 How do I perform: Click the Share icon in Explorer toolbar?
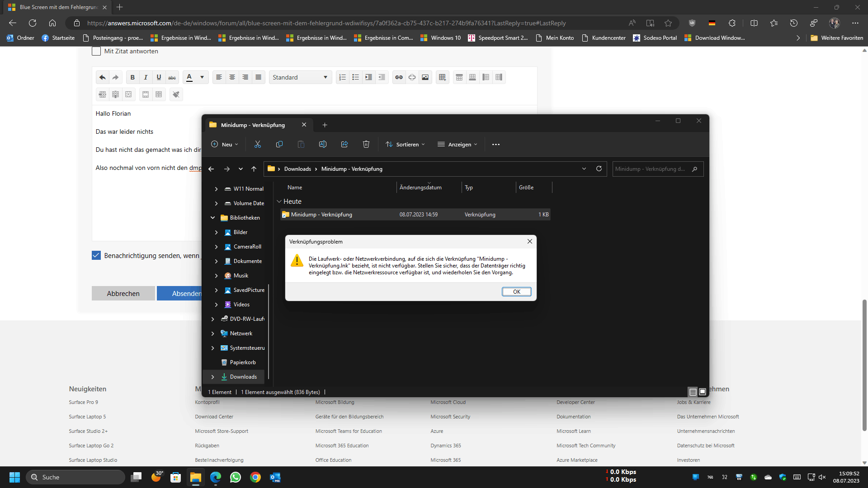(x=344, y=144)
